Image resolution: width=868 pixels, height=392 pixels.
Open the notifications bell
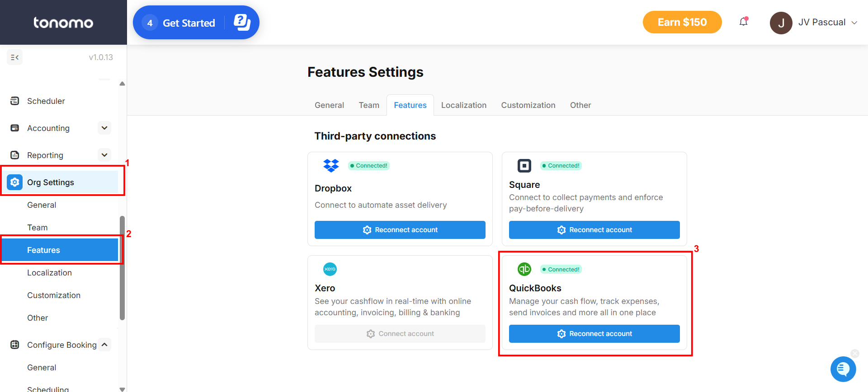[x=744, y=22]
